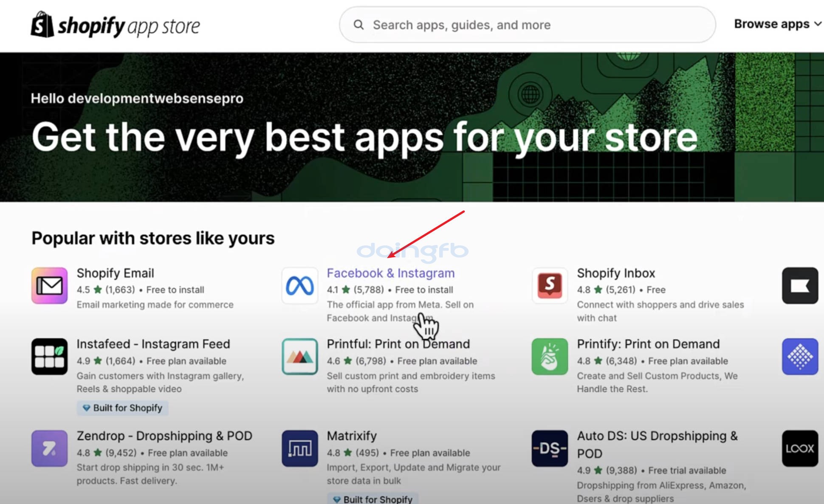Click 'Hello developmentwebsensepro' greeting

point(137,99)
